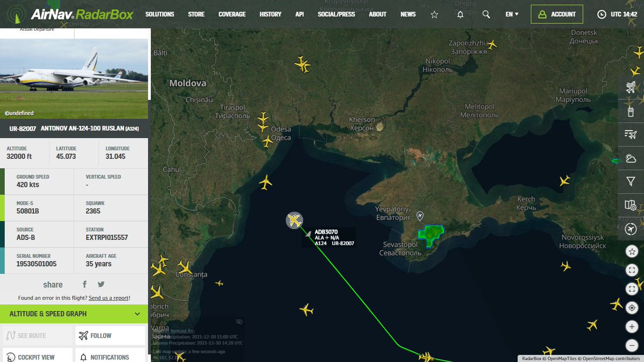Click the upper fullscreen bracket button
The height and width of the screenshot is (362, 644).
(632, 270)
